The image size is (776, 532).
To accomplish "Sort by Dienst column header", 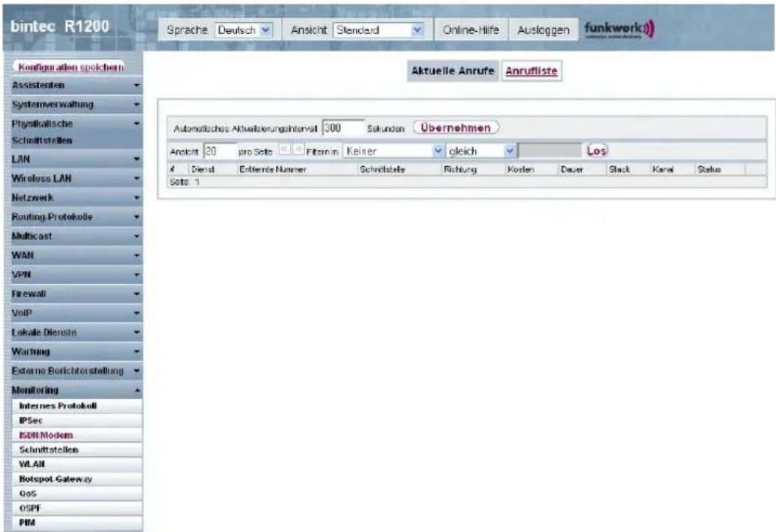I will pyautogui.click(x=203, y=170).
